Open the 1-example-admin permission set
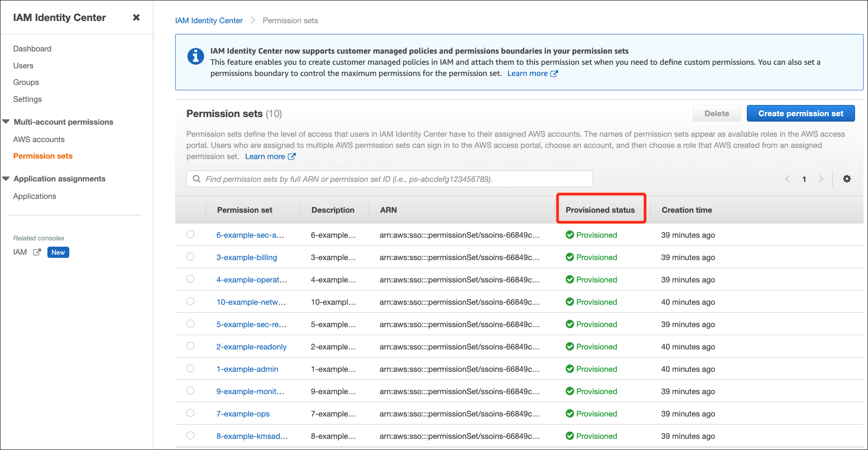The width and height of the screenshot is (868, 450). (x=247, y=369)
